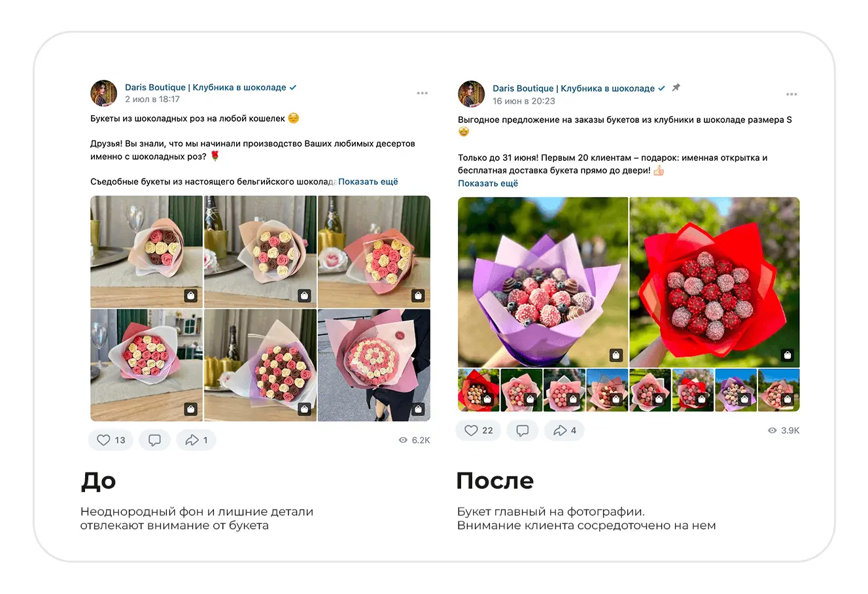Open the large purple-wrapped strawberry bouquet photo
This screenshot has height=594, width=868.
pos(542,282)
